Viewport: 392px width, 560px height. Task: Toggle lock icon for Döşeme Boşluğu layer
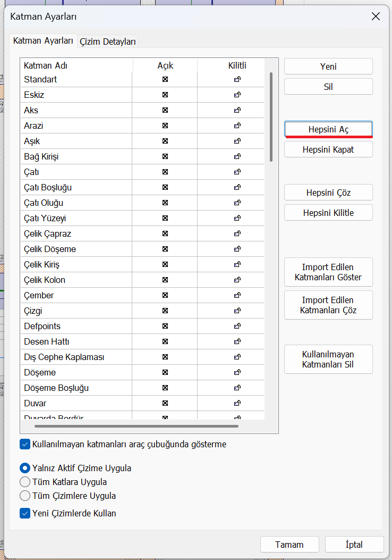(x=237, y=388)
